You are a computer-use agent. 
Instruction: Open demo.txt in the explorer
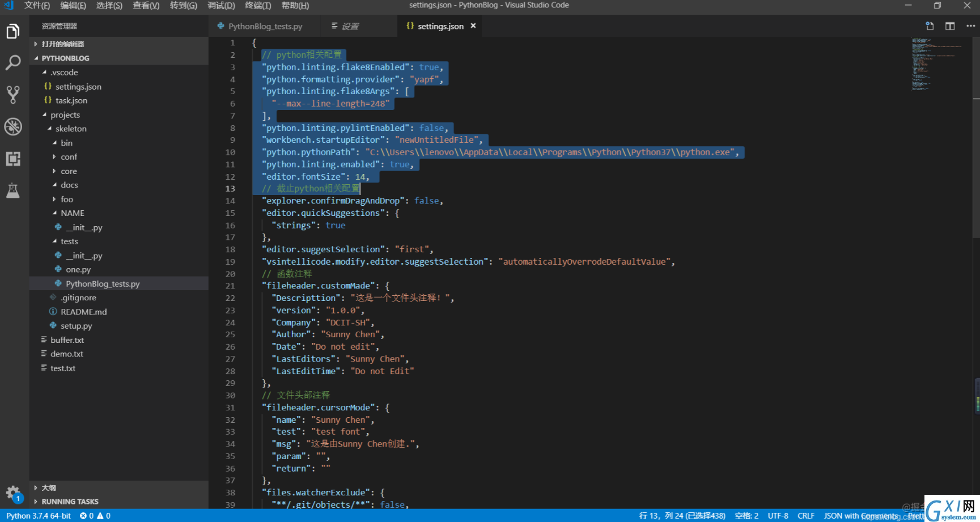[x=67, y=354]
